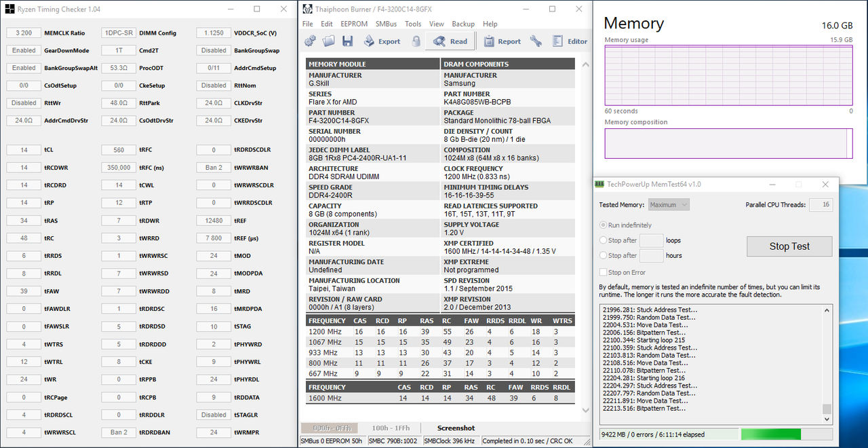
Task: Click the MemTest64 log scroll-up arrow
Action: point(827,310)
